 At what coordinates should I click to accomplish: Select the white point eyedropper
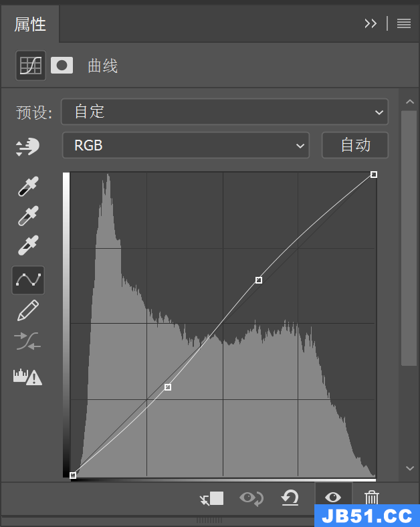[28, 246]
